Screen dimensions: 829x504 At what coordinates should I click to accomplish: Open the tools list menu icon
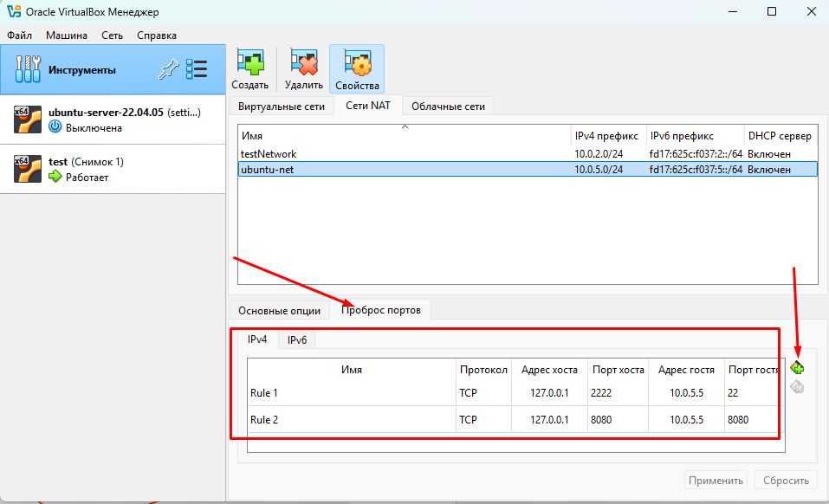[197, 70]
